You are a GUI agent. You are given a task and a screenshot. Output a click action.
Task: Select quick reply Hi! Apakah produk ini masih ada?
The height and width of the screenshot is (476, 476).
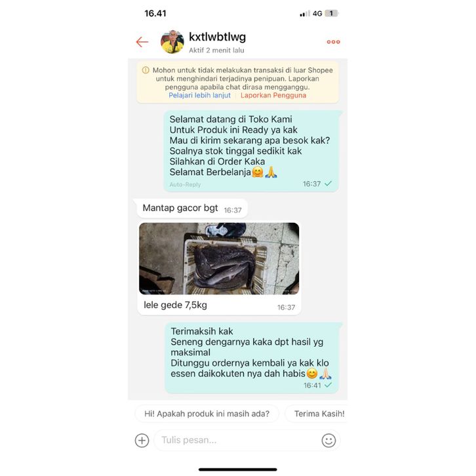click(207, 414)
